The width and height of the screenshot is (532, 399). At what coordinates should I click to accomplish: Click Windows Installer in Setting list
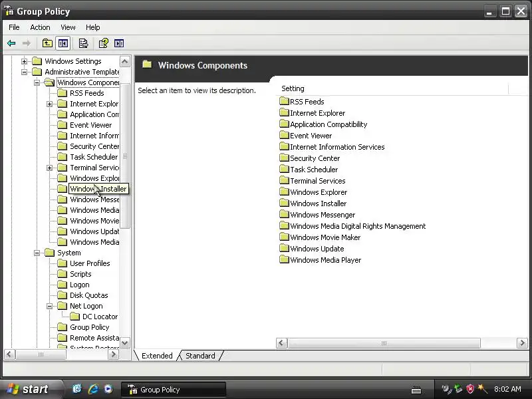pyautogui.click(x=319, y=203)
